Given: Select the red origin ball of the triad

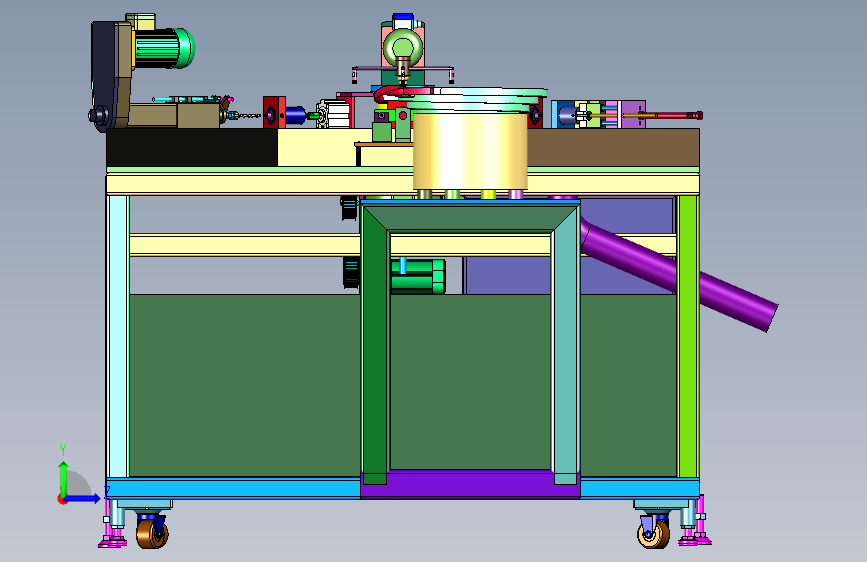Looking at the screenshot, I should (61, 499).
